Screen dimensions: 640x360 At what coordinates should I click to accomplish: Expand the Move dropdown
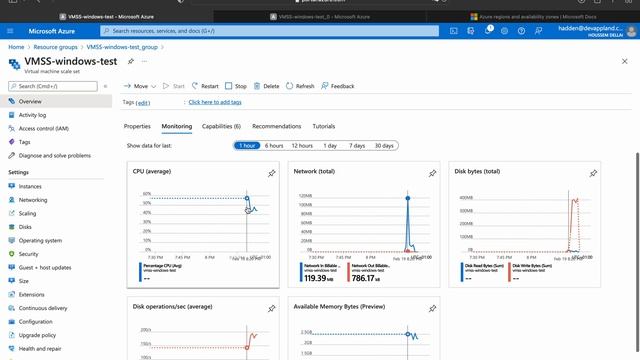pyautogui.click(x=140, y=86)
